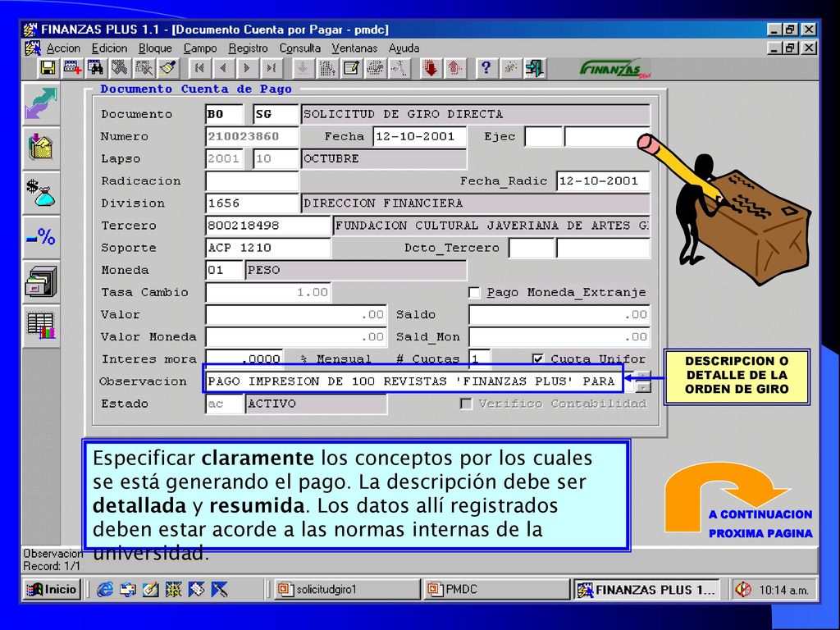Click the Saldo amount field
This screenshot has width=840, height=630.
pos(559,314)
